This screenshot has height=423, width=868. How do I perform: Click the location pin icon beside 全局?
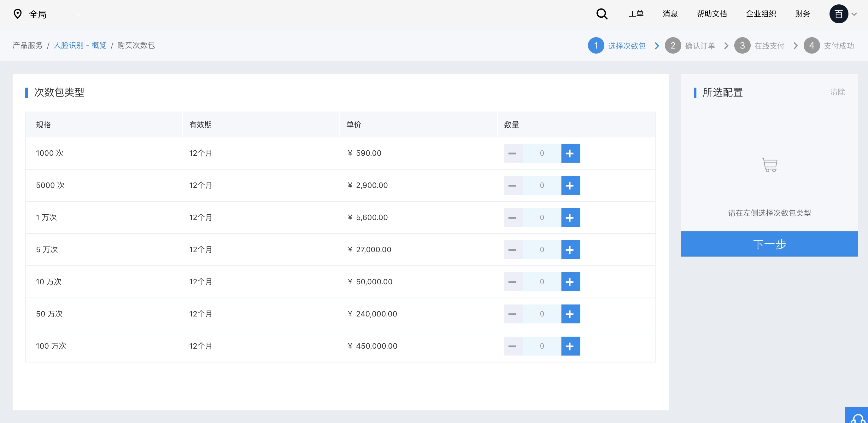(x=18, y=14)
